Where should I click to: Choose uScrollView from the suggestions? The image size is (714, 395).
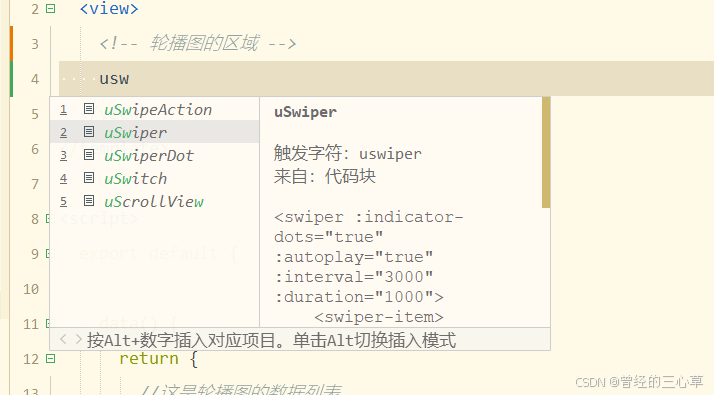[x=154, y=201]
